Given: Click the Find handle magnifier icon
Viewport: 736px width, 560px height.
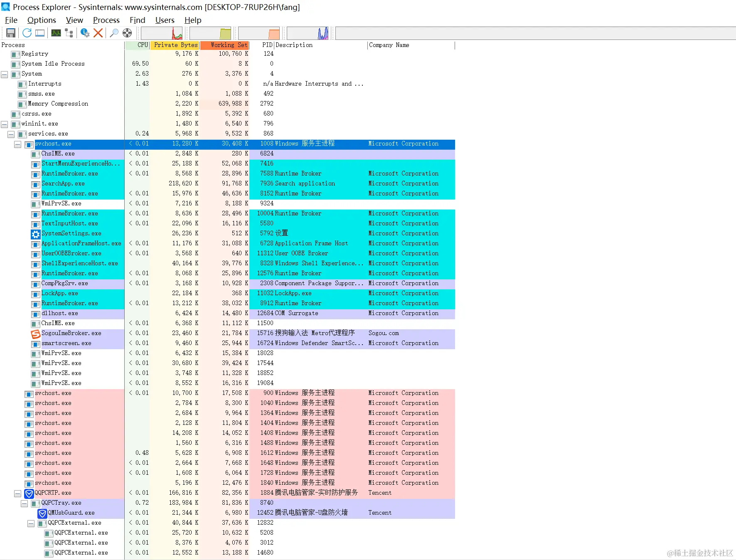Looking at the screenshot, I should pos(114,33).
